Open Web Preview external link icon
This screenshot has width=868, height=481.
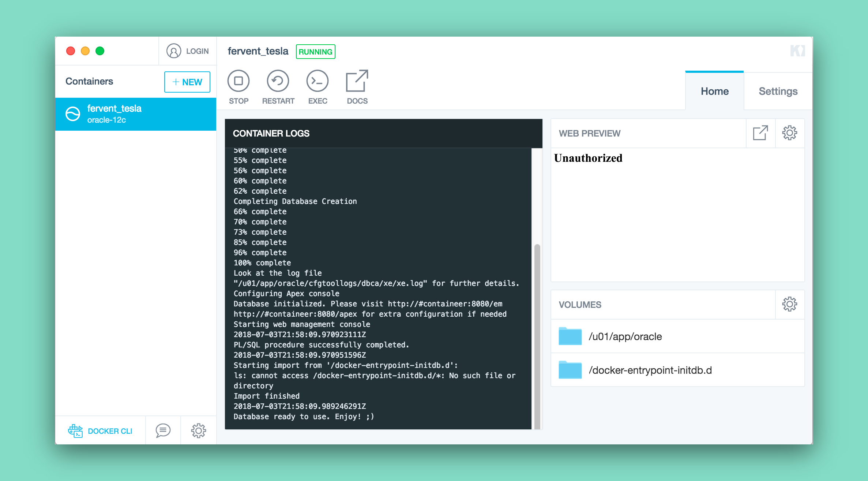click(760, 133)
